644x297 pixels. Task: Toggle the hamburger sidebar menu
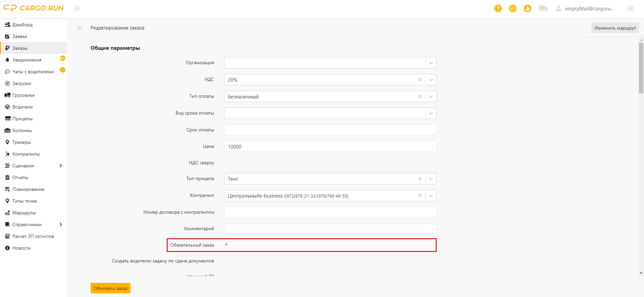pyautogui.click(x=77, y=8)
